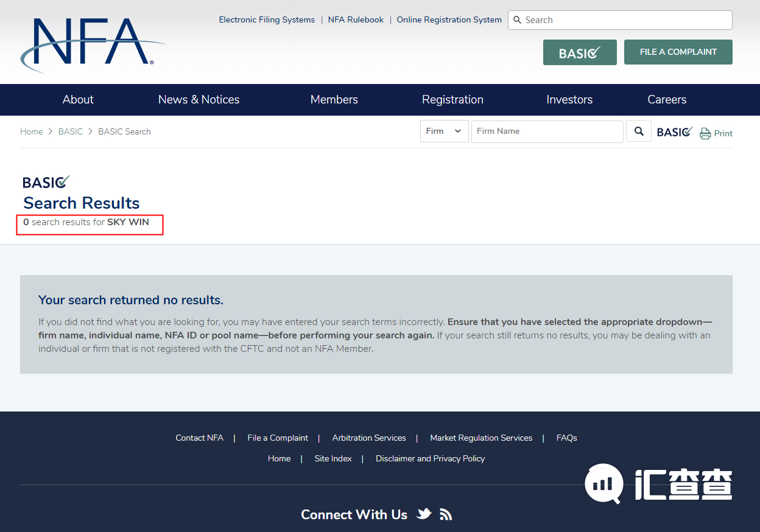Open the NFA Rulebook link
This screenshot has height=532, width=760.
tap(356, 19)
